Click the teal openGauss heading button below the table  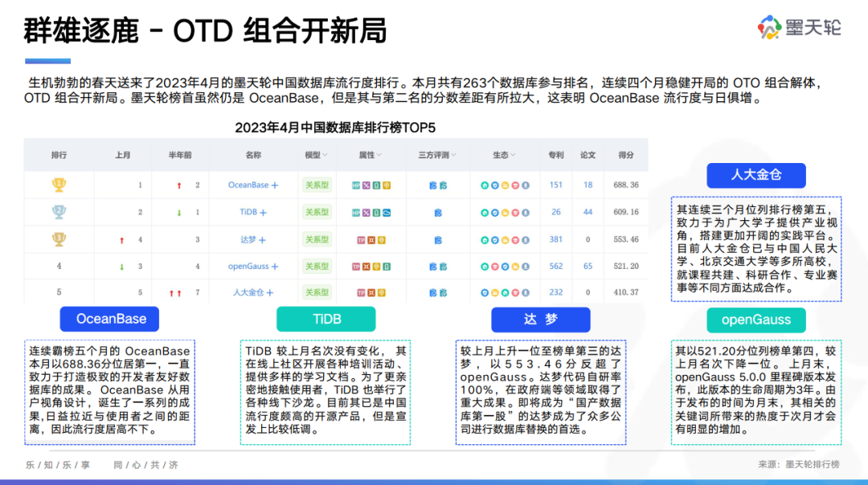coord(756,320)
